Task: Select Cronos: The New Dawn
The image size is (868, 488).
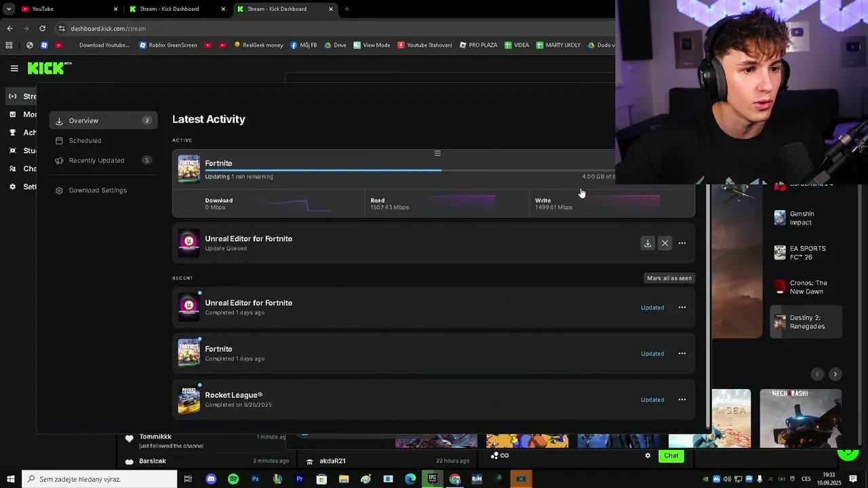Action: [806, 287]
